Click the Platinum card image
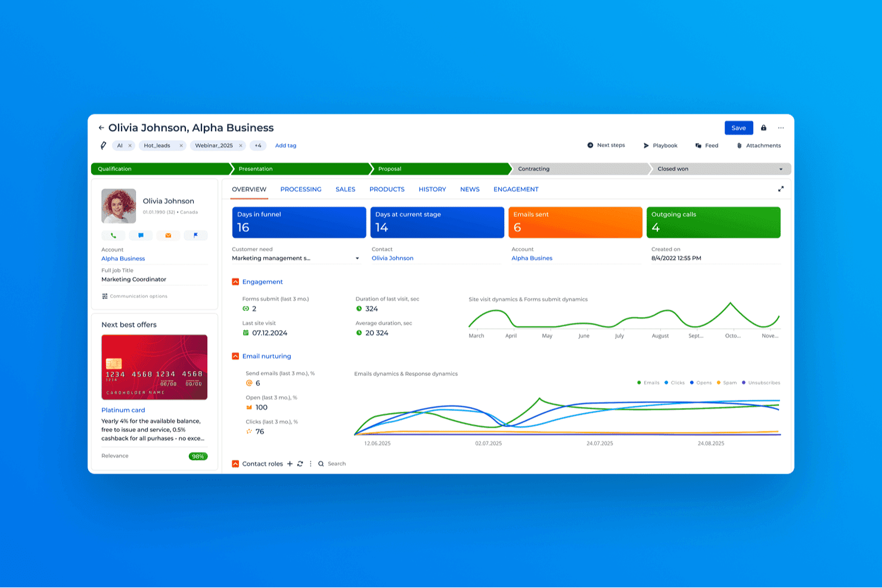This screenshot has width=882, height=588. [x=154, y=367]
